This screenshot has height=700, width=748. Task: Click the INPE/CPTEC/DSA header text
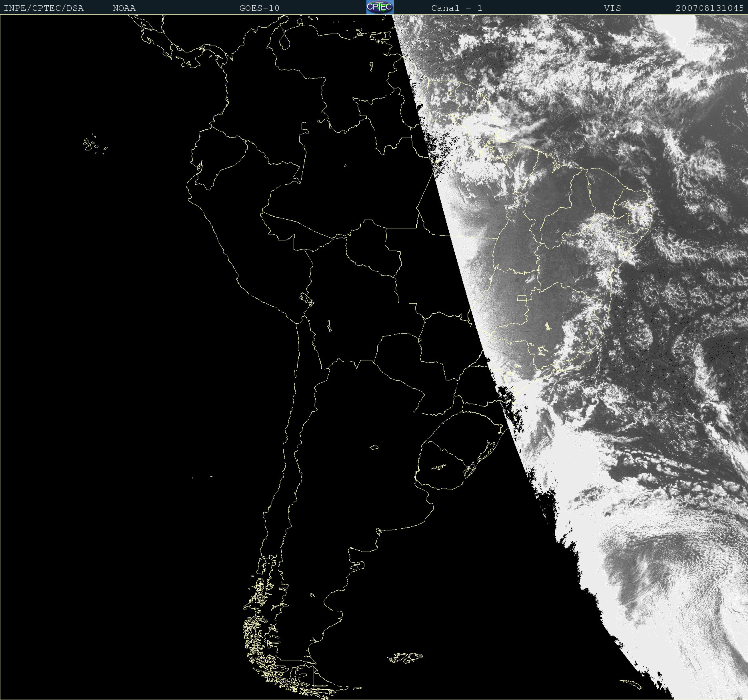coord(44,8)
